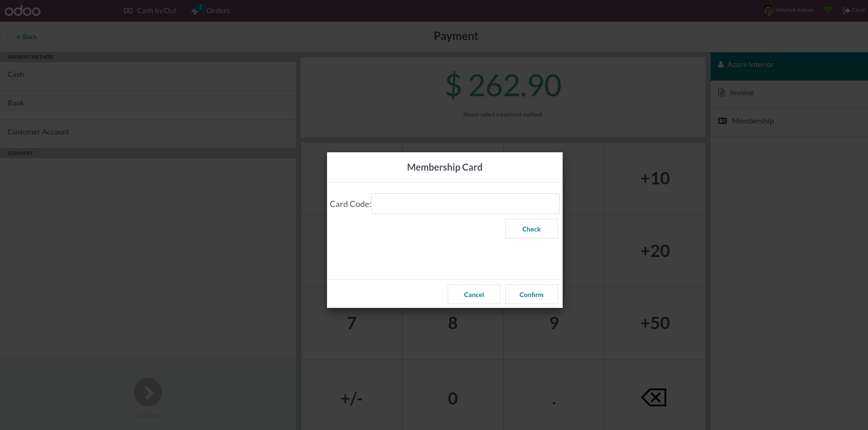Click the Odoo logo
The image size is (868, 430).
pyautogui.click(x=23, y=10)
